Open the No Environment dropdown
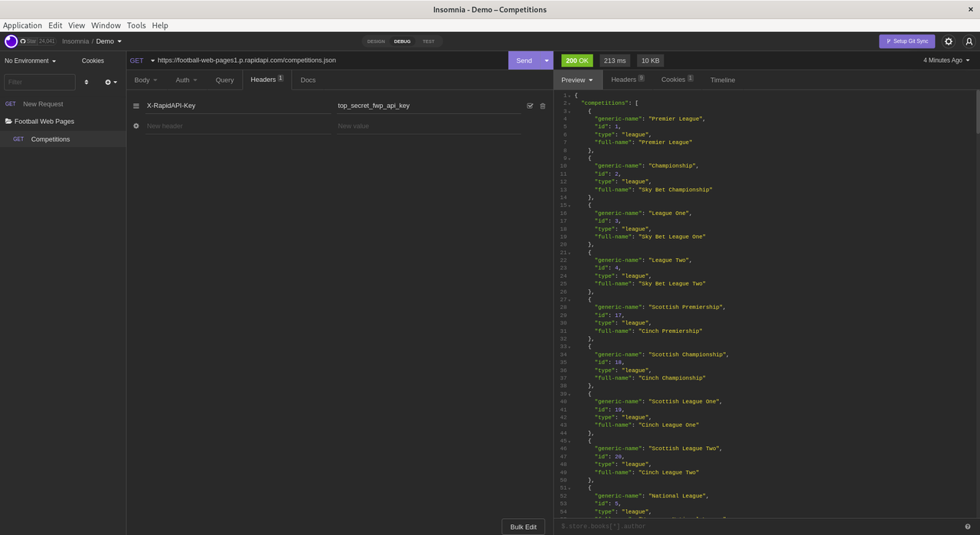This screenshot has height=535, width=980. click(29, 60)
